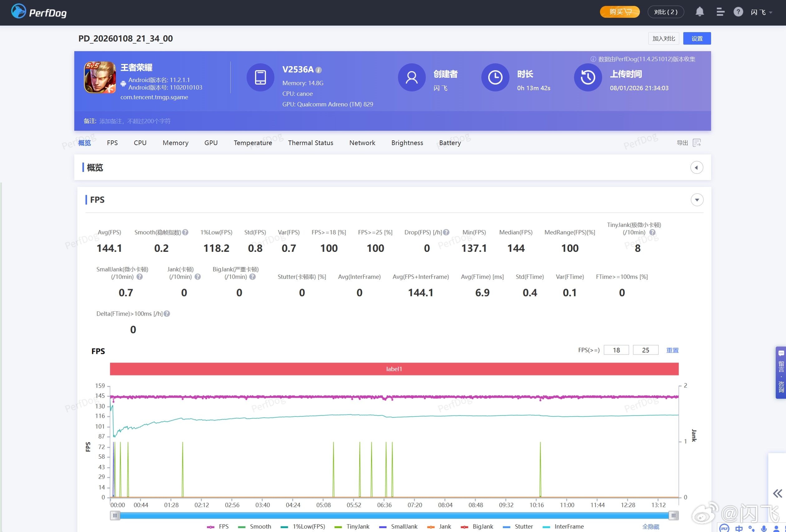Click the Drop(FPS) help icon
The width and height of the screenshot is (786, 532).
446,232
